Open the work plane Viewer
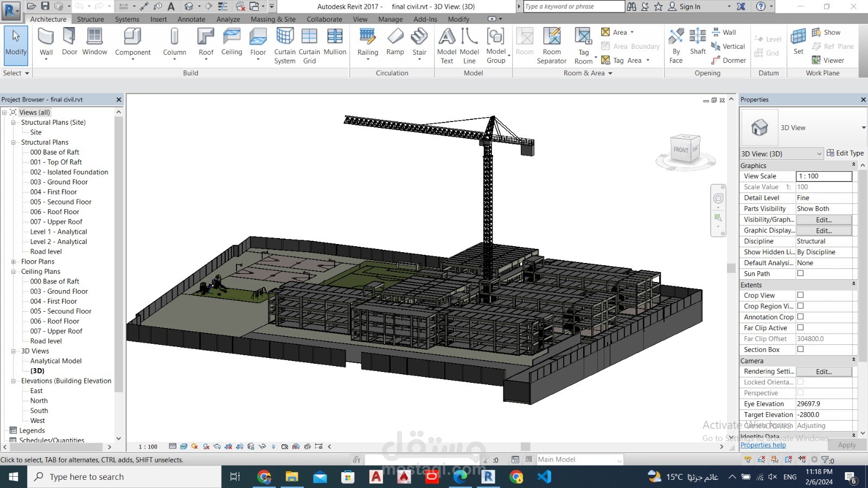The height and width of the screenshot is (488, 868). coord(828,60)
